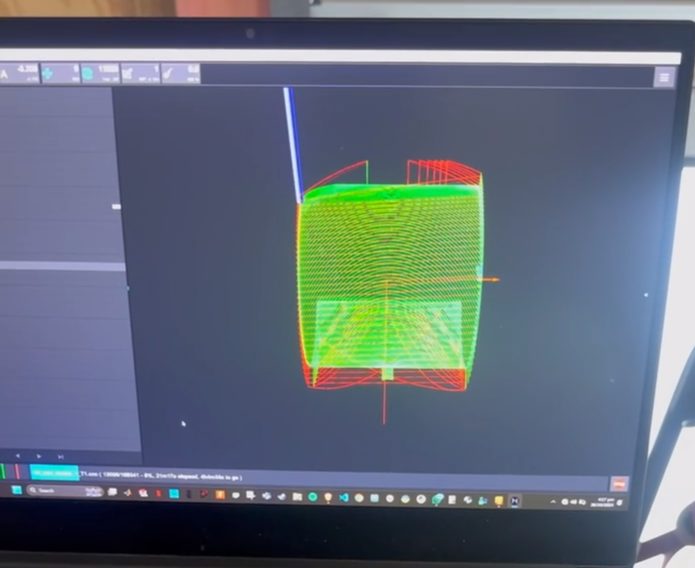Click the skip-to-end control below left panel

tap(61, 457)
